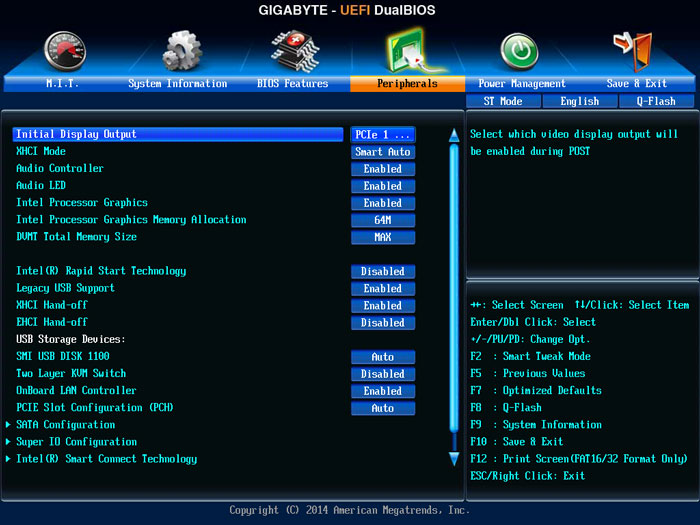Viewport: 700px width, 525px height.
Task: Select the Initial Display Output row label
Action: tap(178, 134)
